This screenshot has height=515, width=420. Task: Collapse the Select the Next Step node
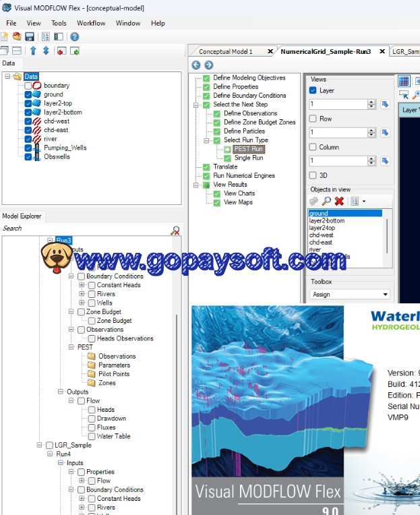[x=196, y=105]
